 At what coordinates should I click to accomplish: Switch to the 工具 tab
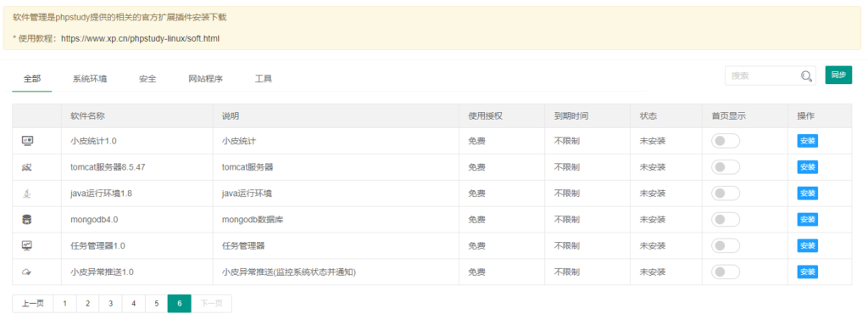click(264, 79)
